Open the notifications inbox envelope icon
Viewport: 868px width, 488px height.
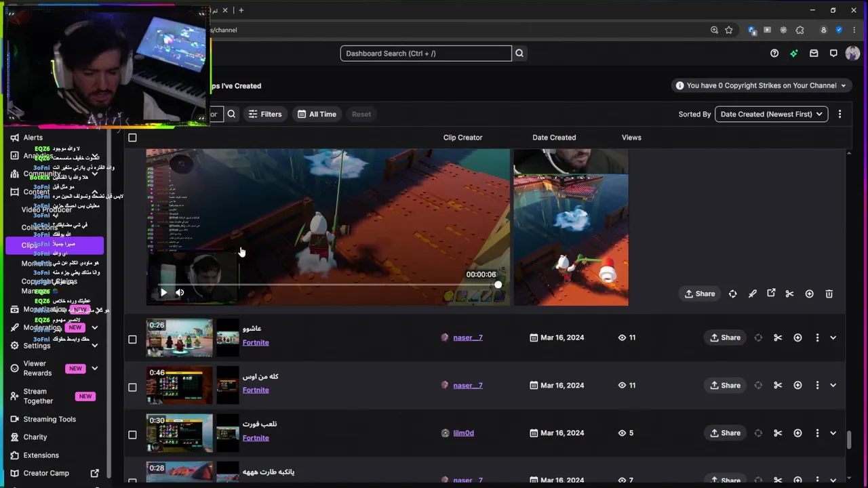(814, 54)
